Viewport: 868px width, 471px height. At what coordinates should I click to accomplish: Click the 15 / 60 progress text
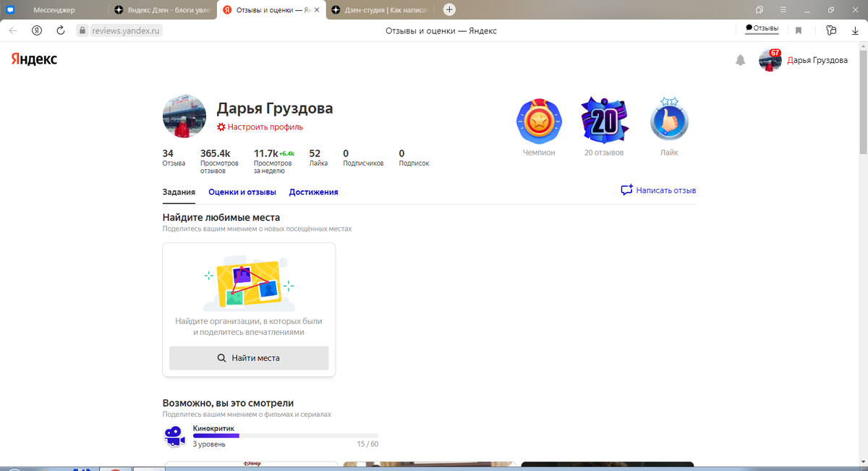(367, 444)
